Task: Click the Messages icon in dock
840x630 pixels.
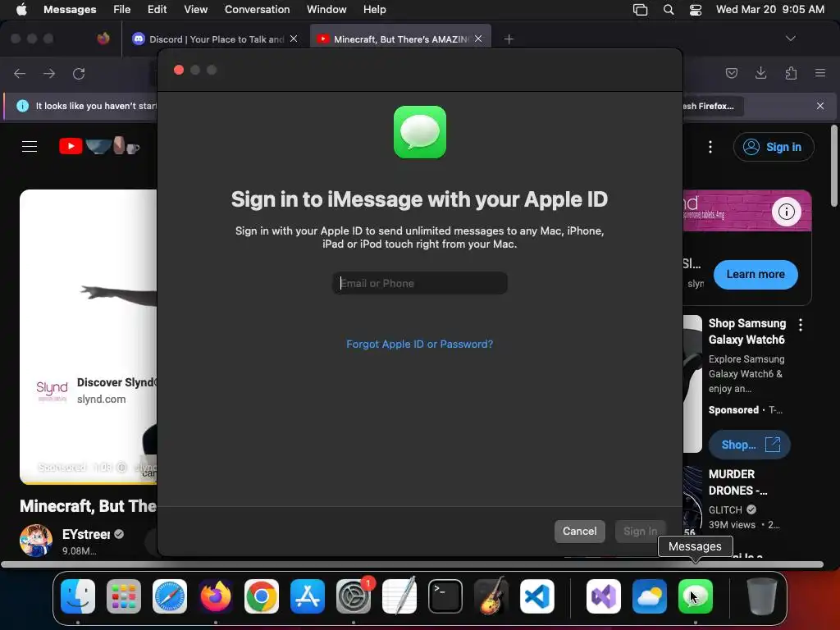Action: [696, 596]
